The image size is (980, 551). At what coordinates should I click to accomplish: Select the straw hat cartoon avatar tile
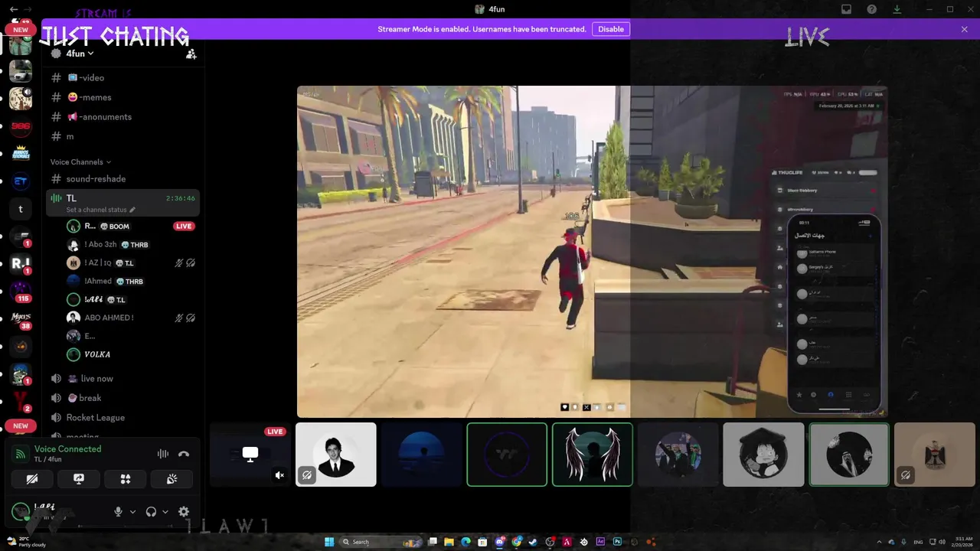(x=763, y=455)
